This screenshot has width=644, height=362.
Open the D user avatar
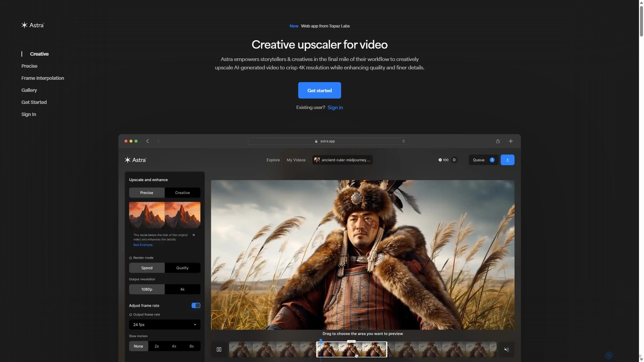tap(454, 160)
